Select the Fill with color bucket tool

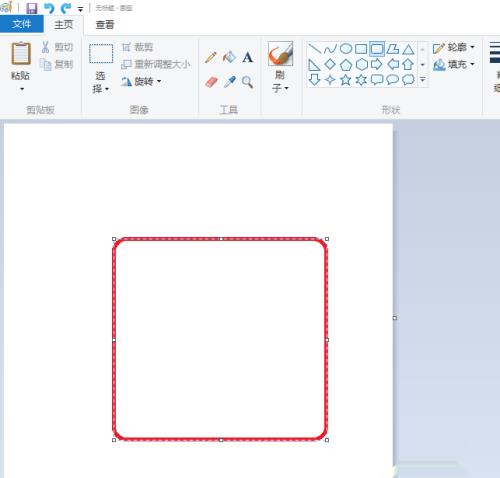click(229, 57)
